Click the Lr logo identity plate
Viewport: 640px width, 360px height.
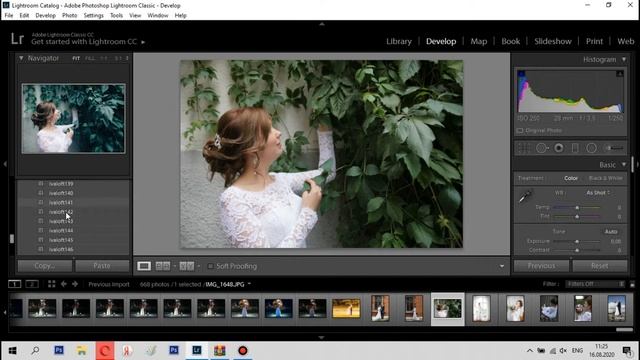17,39
